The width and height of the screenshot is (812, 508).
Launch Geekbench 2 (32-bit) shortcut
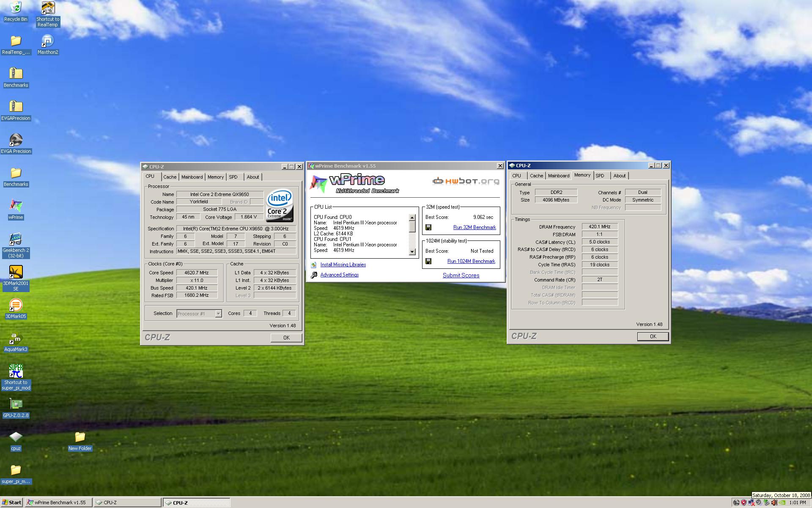16,246
